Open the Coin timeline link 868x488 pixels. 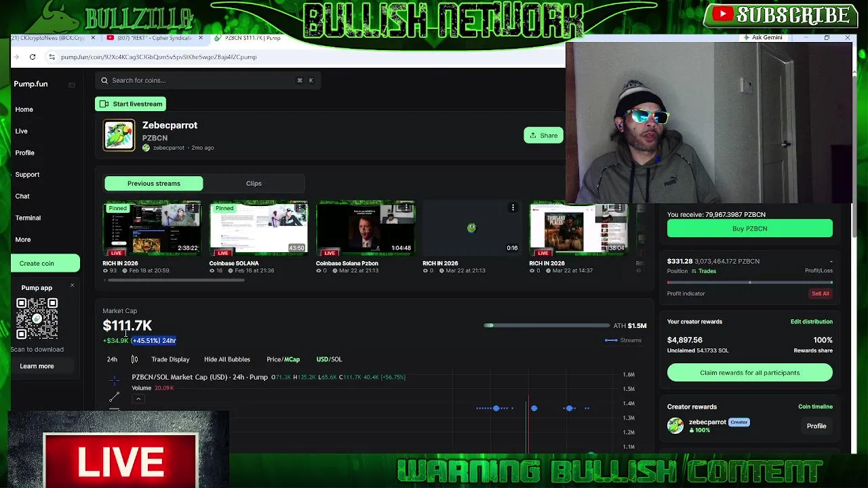coord(815,407)
